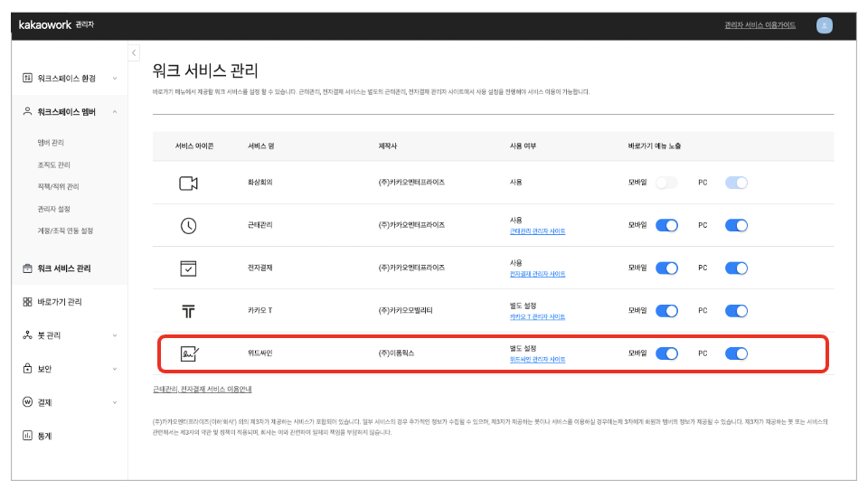
Task: Open 조직도 관리 submenu item
Action: coord(53,165)
